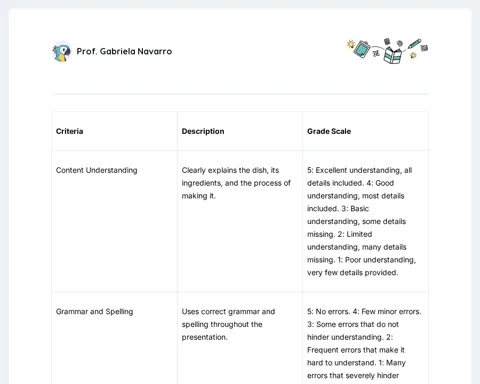The width and height of the screenshot is (480, 384).
Task: Click the Prof. Gabriela Navarro name
Action: click(x=124, y=51)
